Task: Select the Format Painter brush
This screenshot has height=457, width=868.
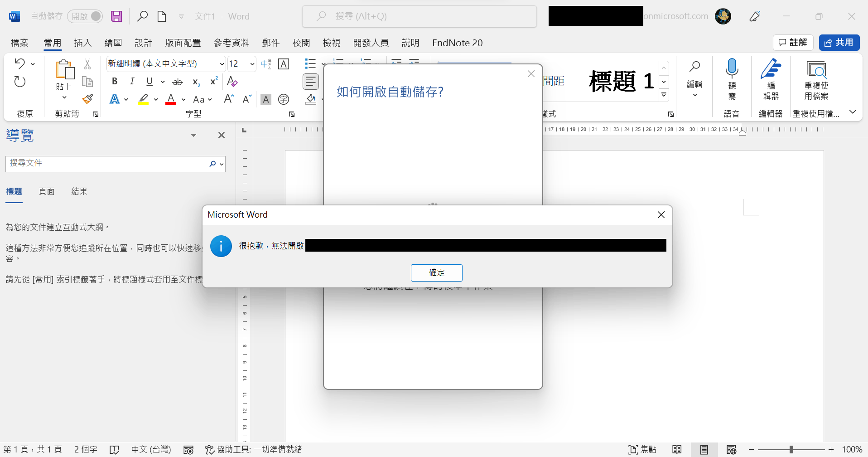Action: pyautogui.click(x=87, y=99)
